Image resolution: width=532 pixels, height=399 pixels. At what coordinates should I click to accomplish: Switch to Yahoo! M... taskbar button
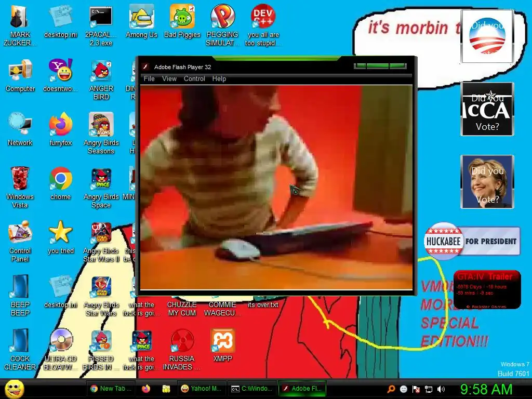click(201, 389)
